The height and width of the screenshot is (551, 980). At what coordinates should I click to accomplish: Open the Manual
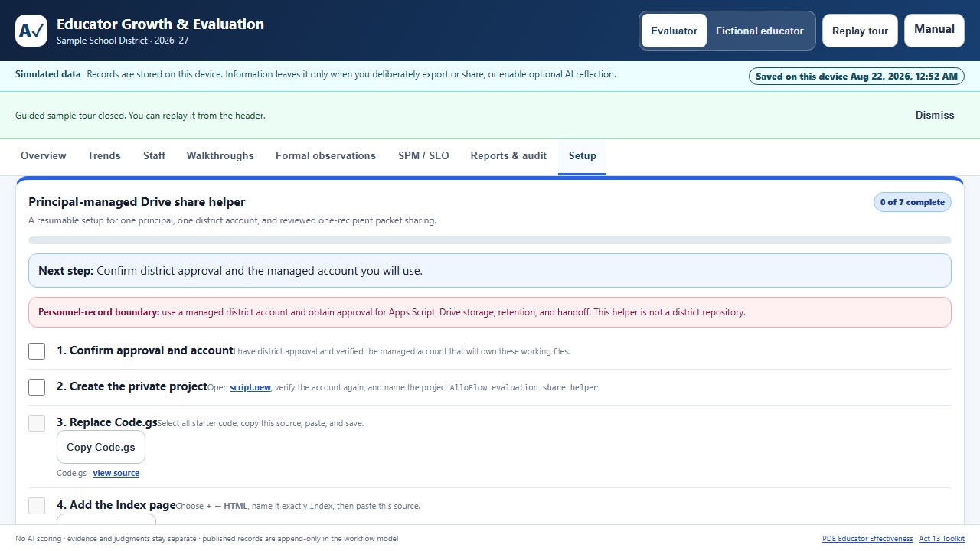pos(934,30)
